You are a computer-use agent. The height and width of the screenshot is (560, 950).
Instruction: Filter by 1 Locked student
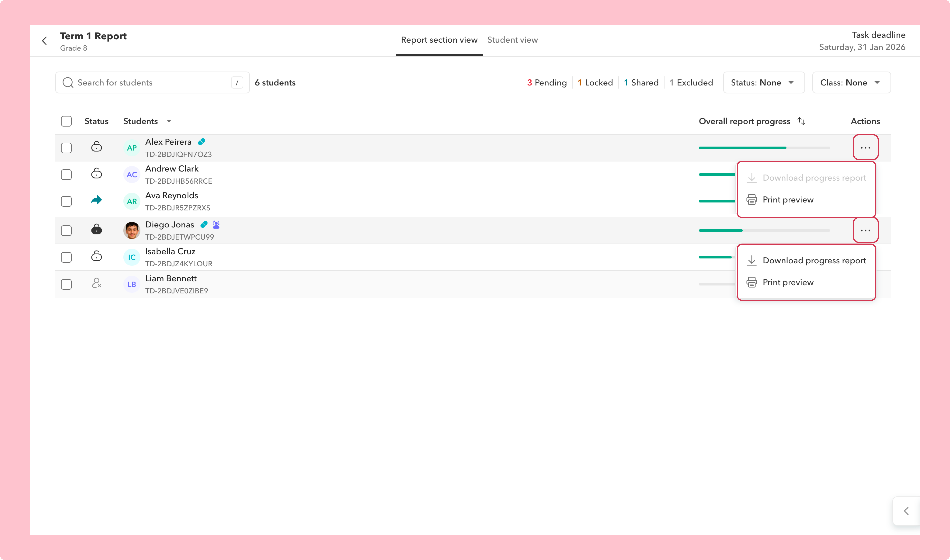click(595, 83)
